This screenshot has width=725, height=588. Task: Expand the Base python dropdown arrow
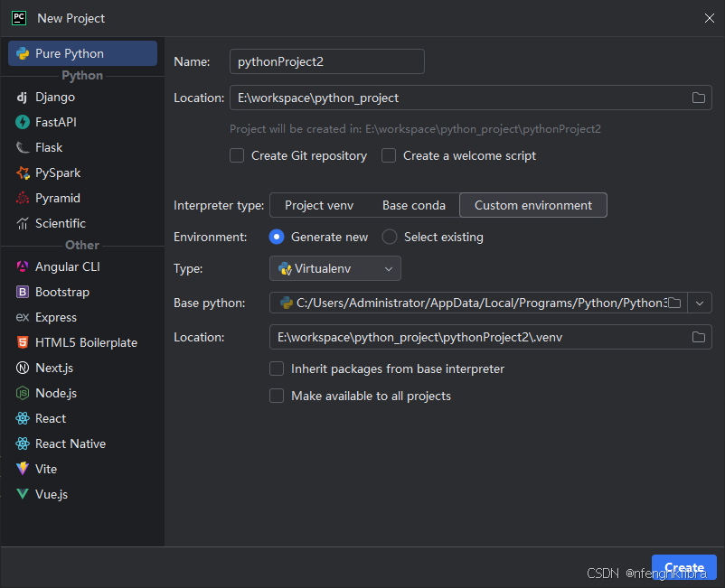tap(700, 303)
